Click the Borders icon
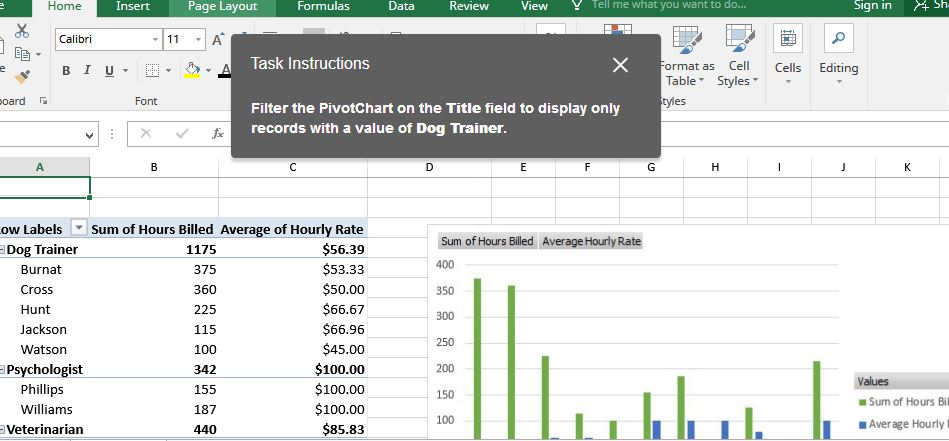The width and height of the screenshot is (949, 441). coord(153,71)
